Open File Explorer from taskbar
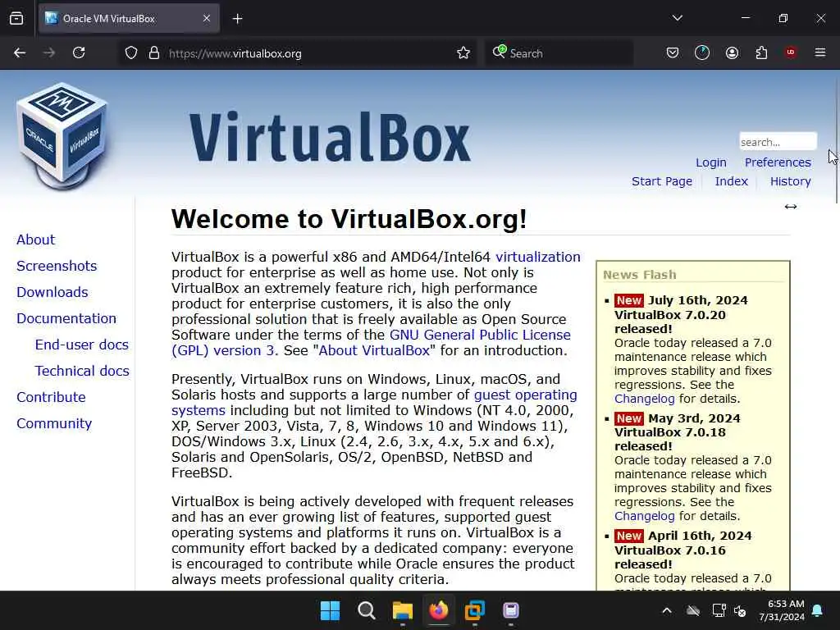 402,610
